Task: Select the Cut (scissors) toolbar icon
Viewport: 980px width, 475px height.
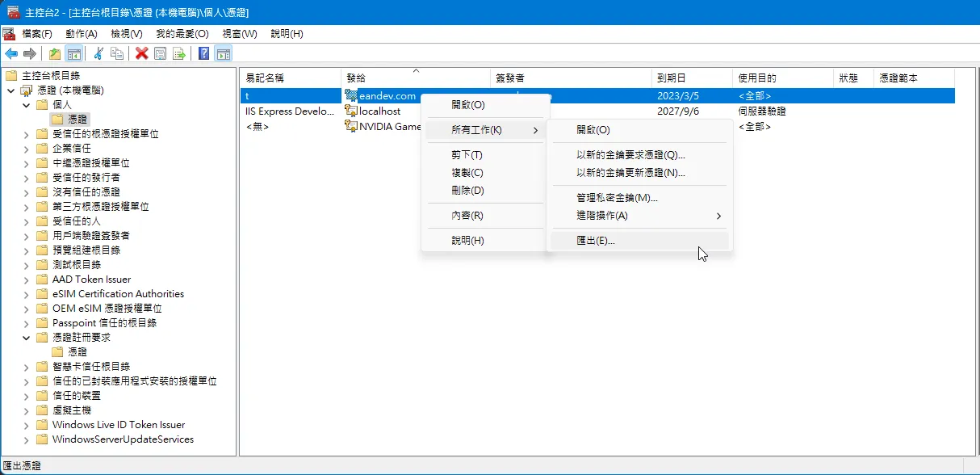Action: [98, 53]
